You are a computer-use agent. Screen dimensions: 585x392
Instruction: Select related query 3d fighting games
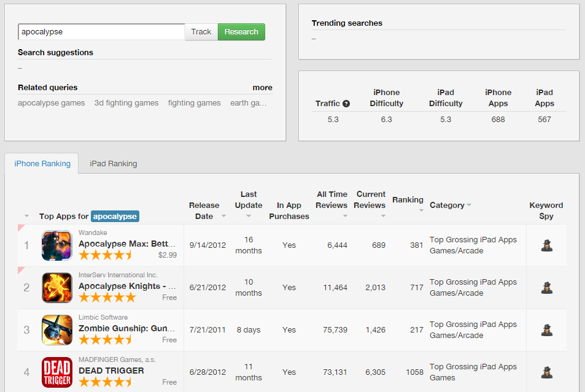(x=126, y=103)
